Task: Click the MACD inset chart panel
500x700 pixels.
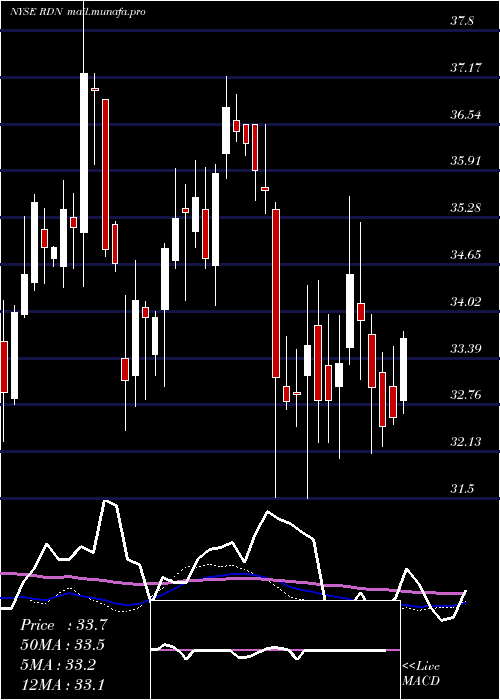Action: (275, 650)
